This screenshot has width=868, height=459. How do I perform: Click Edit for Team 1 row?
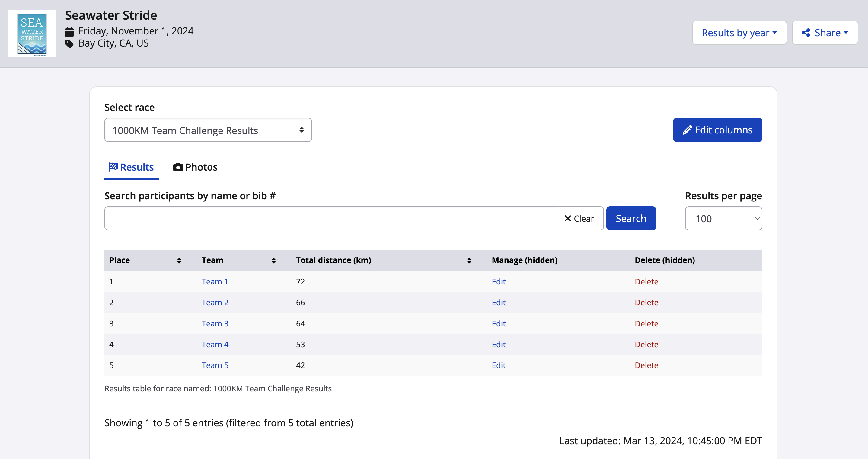(x=498, y=282)
